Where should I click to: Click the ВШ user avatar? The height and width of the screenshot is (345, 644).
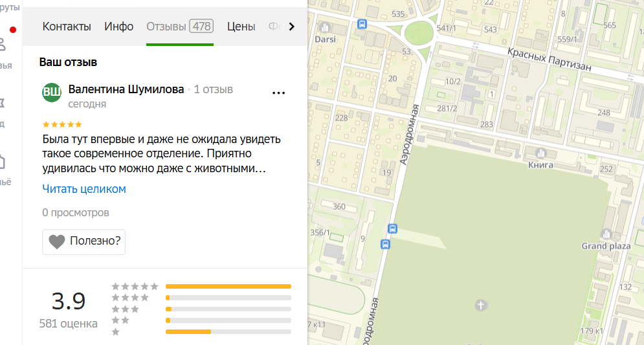pyautogui.click(x=52, y=92)
